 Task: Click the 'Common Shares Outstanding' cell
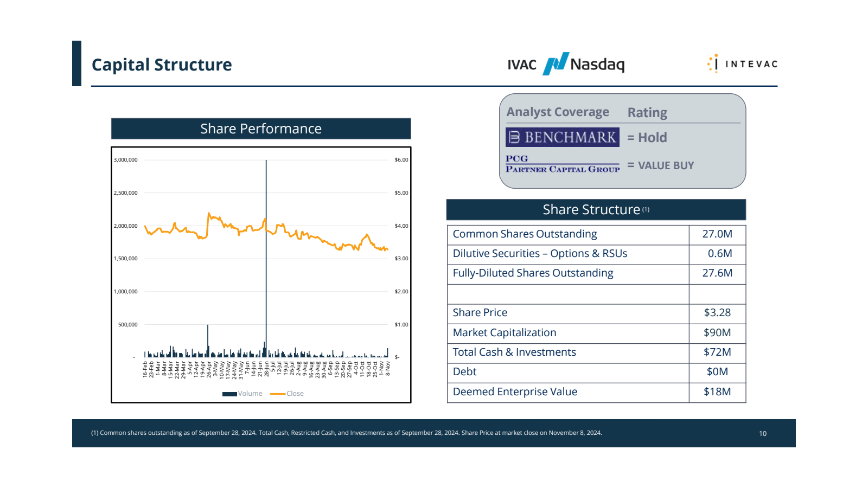point(568,235)
